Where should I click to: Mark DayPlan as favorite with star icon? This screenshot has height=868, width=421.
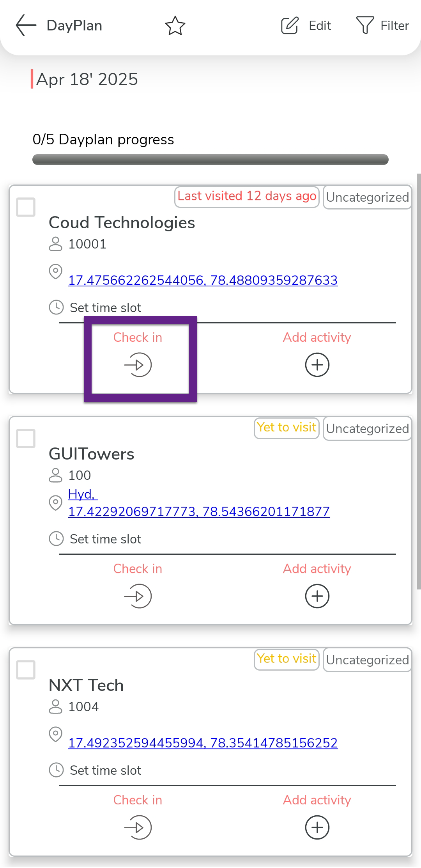[x=175, y=26]
